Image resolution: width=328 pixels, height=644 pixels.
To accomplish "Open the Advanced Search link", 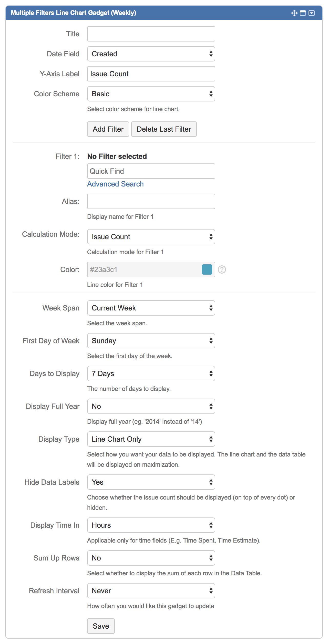I will [x=115, y=184].
